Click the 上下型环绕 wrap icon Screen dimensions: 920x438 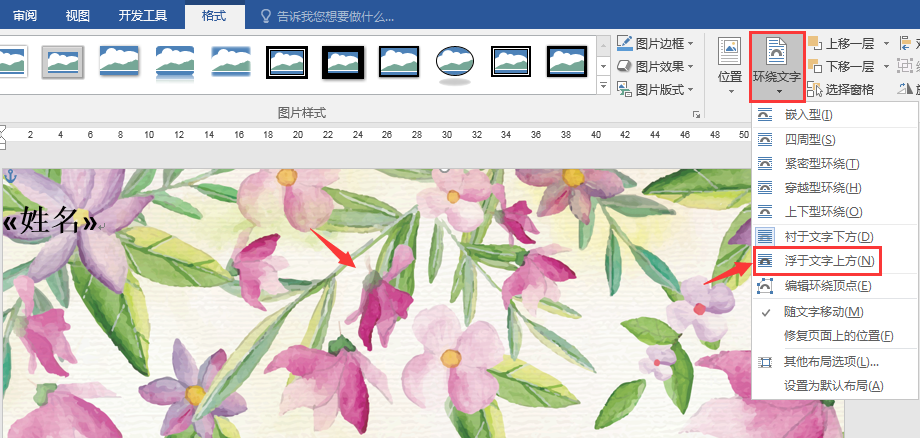pos(766,212)
